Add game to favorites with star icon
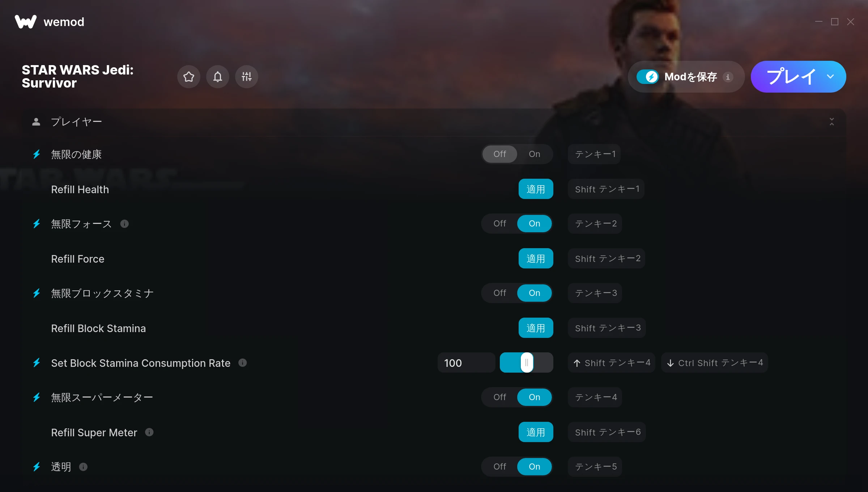 189,77
